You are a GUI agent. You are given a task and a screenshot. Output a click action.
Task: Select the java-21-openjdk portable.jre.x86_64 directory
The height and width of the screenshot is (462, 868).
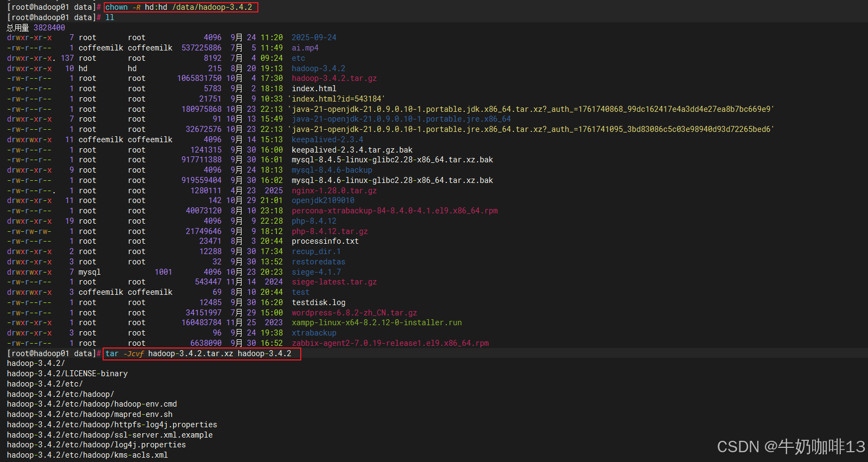(x=401, y=119)
